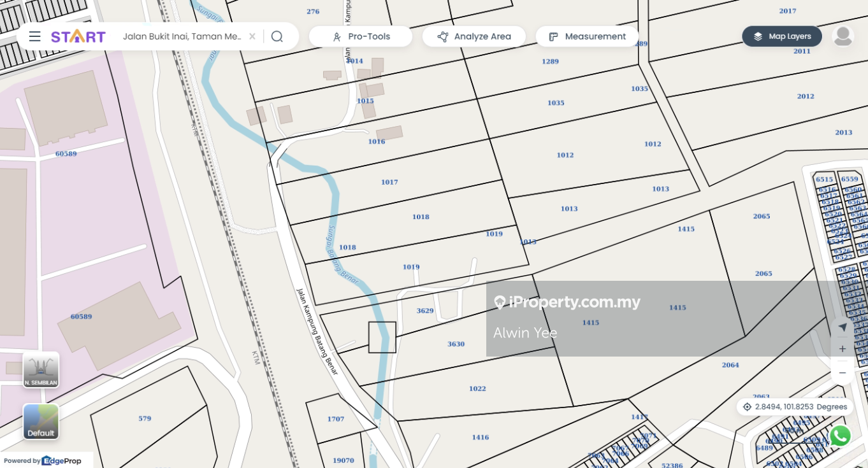Zoom out with the minus button
Viewport: 868px width, 468px height.
(843, 372)
